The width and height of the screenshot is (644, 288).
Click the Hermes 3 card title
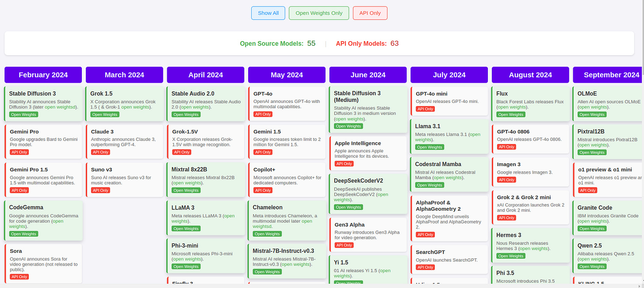point(509,235)
